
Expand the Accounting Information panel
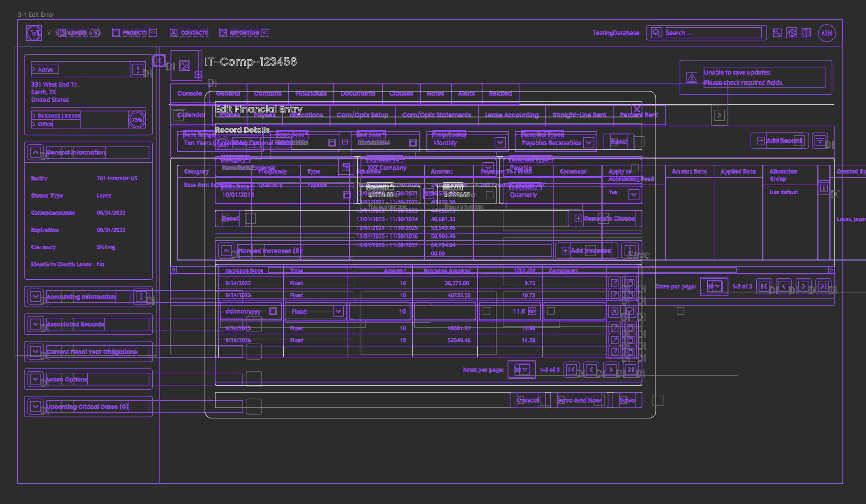(36, 297)
